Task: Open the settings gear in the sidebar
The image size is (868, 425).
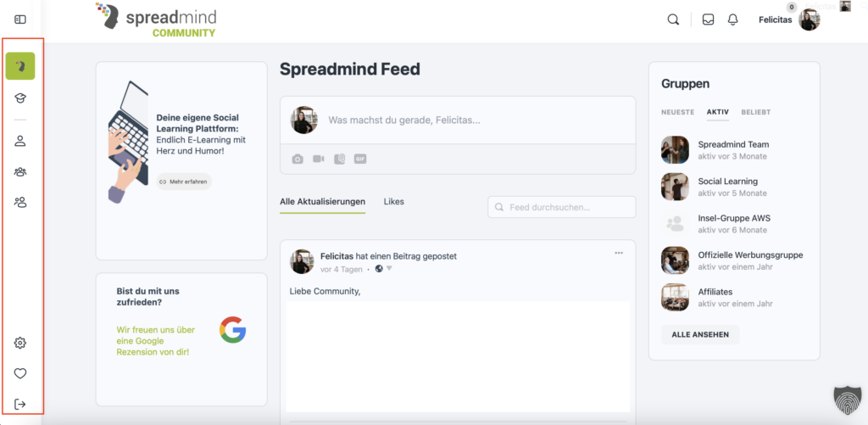Action: pos(20,343)
